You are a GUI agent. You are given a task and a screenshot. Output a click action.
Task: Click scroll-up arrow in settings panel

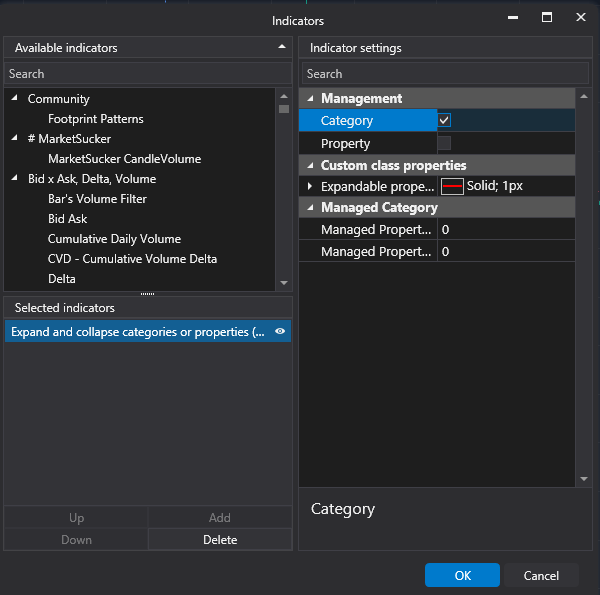[x=584, y=96]
